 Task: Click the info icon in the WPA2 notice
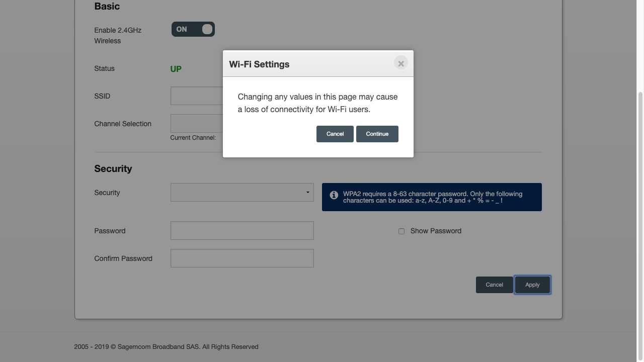click(334, 195)
